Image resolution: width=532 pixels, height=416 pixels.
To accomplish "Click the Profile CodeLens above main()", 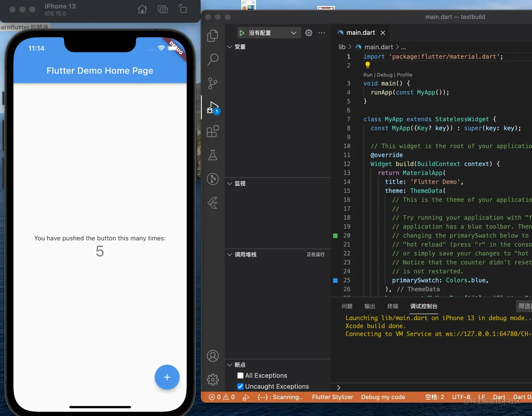I will click(x=405, y=75).
